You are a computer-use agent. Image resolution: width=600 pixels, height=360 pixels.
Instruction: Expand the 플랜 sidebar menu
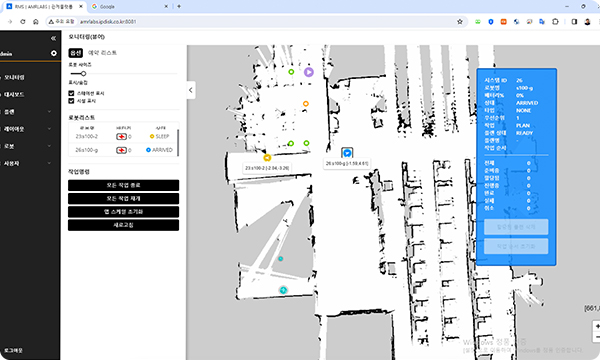27,112
